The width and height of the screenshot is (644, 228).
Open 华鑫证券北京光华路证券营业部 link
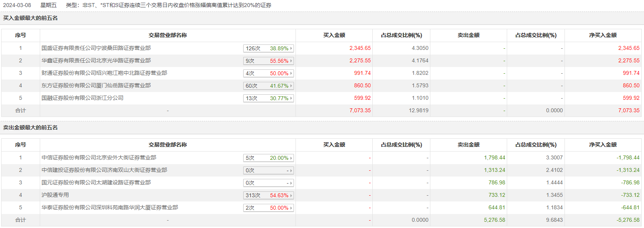pyautogui.click(x=96, y=61)
